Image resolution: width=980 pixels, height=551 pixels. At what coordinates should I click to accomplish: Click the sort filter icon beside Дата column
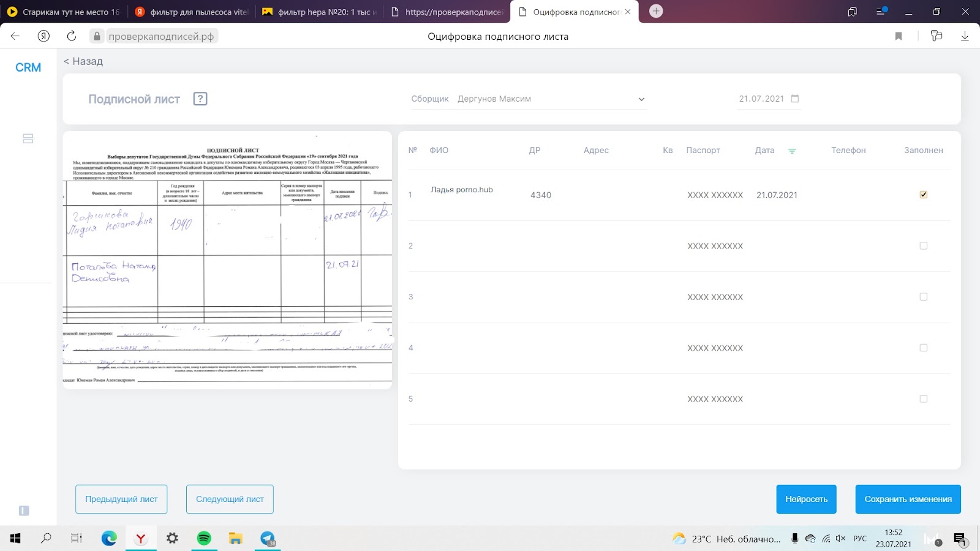(792, 151)
